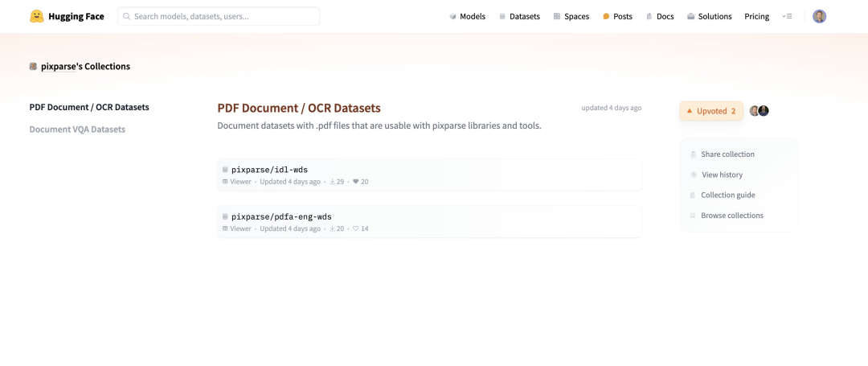Click the first upvoter avatar
Screen dimensions: 868x366
[755, 111]
